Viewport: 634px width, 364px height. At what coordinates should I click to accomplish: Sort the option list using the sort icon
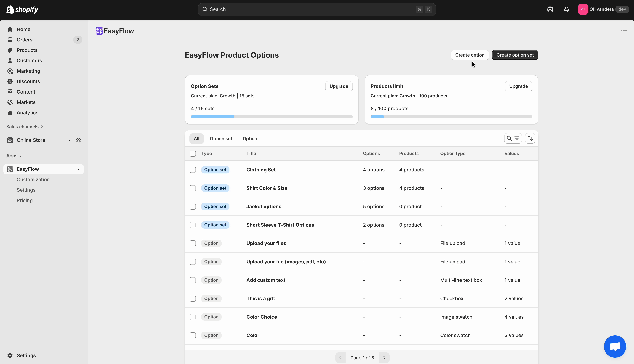(x=530, y=138)
